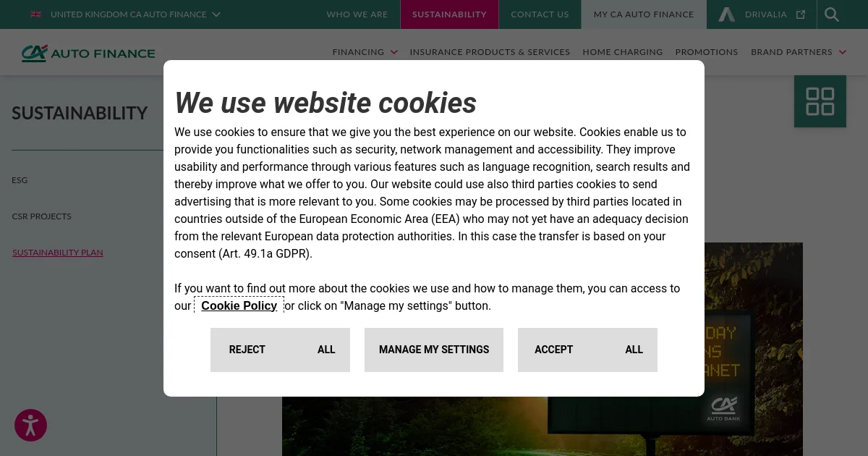Image resolution: width=868 pixels, height=456 pixels.
Task: Click the Reject All cookies button
Action: (x=280, y=350)
